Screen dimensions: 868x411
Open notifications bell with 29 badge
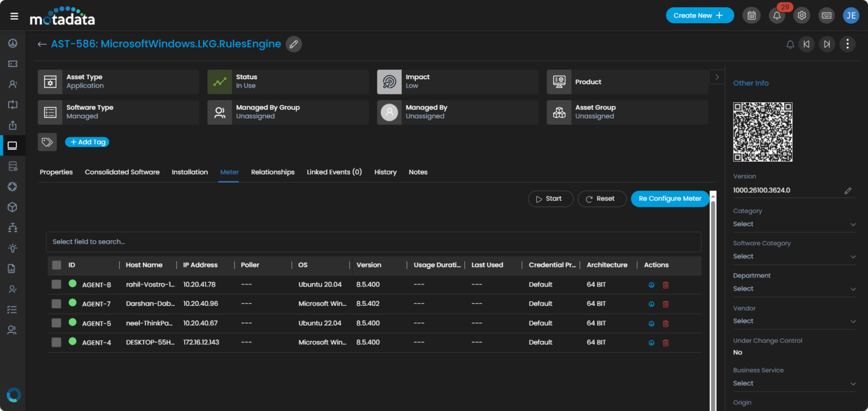pos(777,15)
